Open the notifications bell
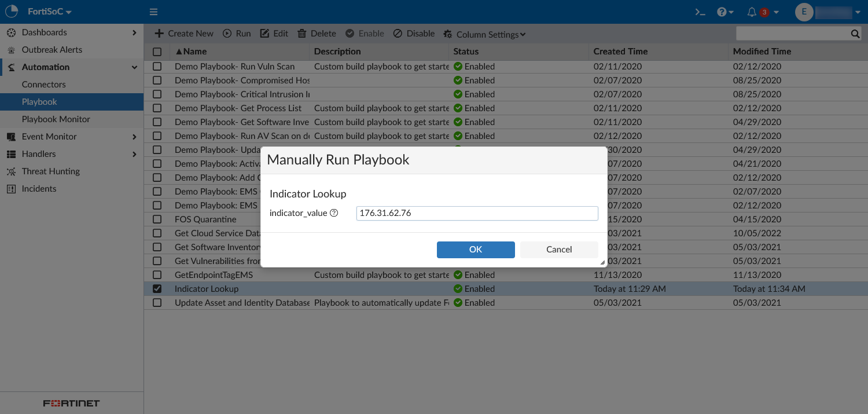Viewport: 868px width, 414px height. [x=752, y=12]
